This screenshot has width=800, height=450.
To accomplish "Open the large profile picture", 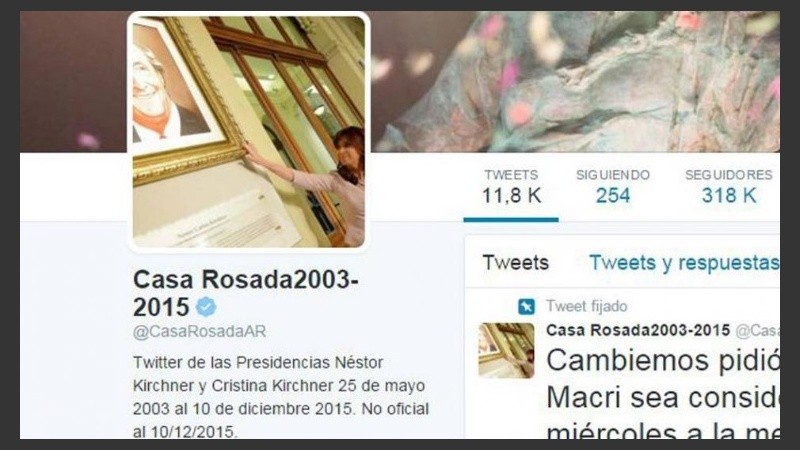I will (x=248, y=132).
